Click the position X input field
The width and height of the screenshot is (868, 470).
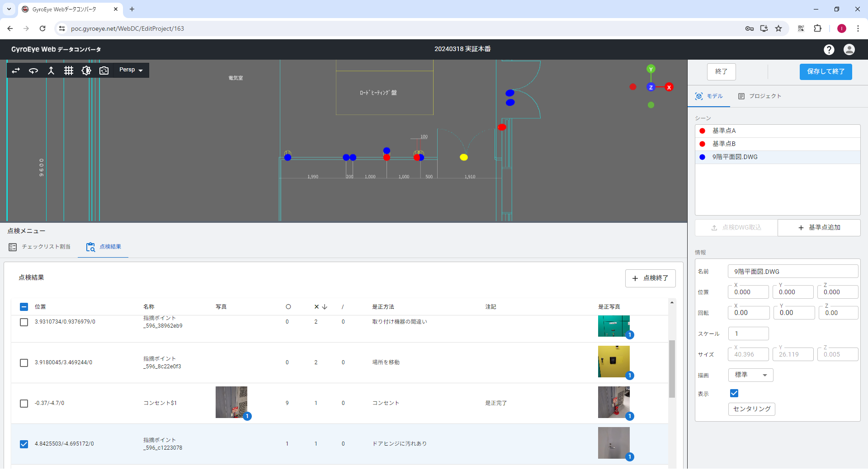748,292
